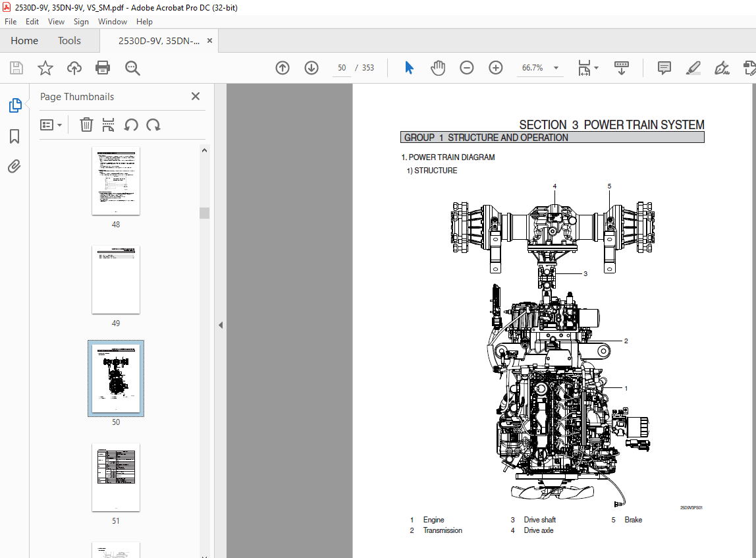The image size is (756, 558).
Task: Select page 48 thumbnail
Action: click(x=116, y=181)
